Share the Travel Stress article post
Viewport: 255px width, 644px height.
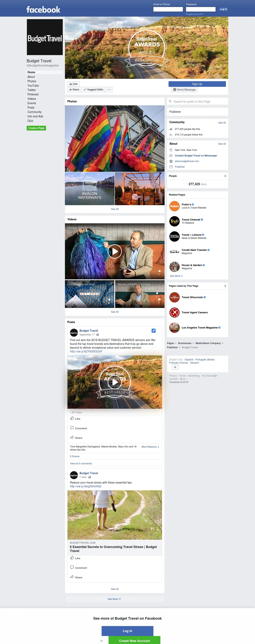76,577
